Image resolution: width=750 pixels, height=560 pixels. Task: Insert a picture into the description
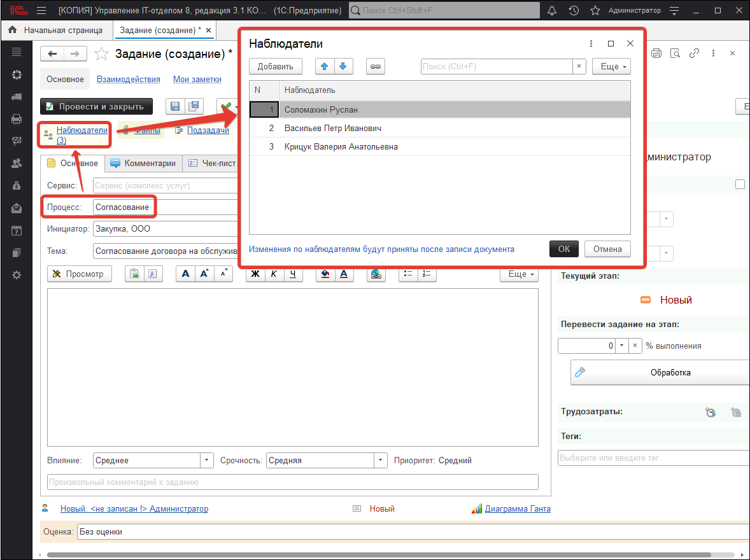(376, 274)
